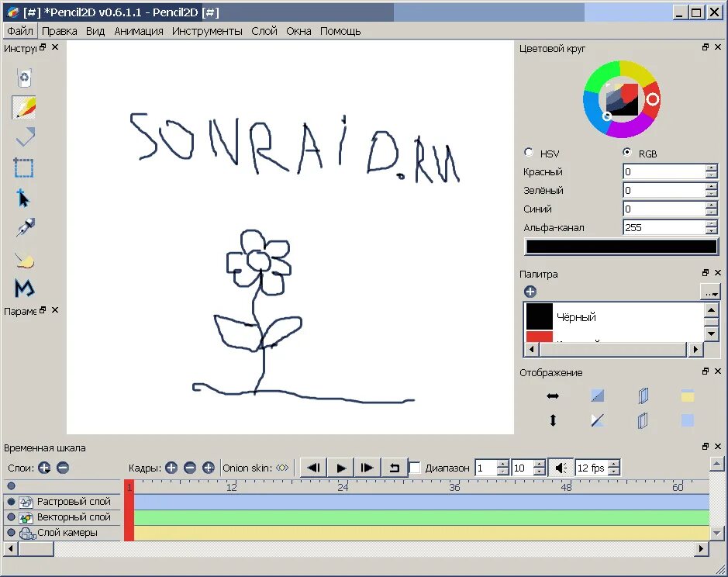Open the Слой menu
Screen dimensions: 728x577
point(264,31)
